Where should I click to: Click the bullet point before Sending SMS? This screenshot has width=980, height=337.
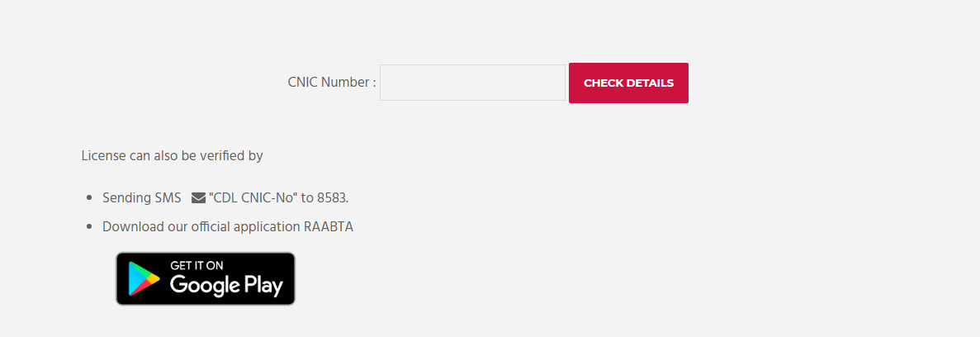coord(89,199)
